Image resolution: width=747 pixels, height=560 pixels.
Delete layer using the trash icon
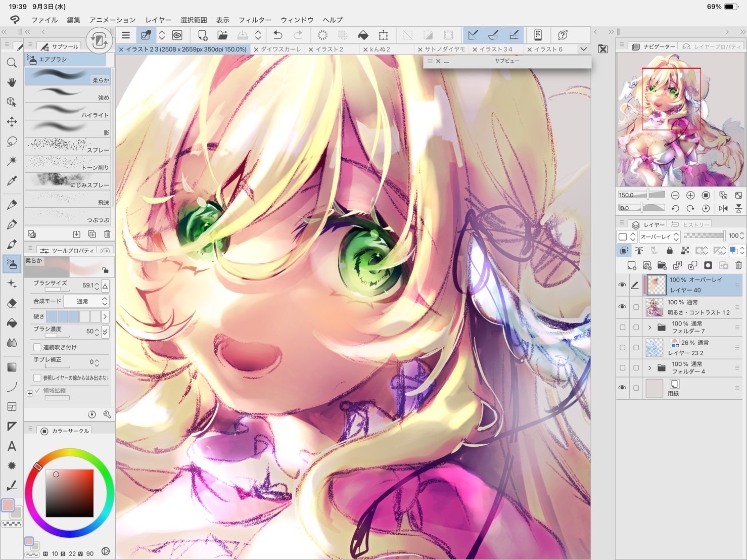738,265
